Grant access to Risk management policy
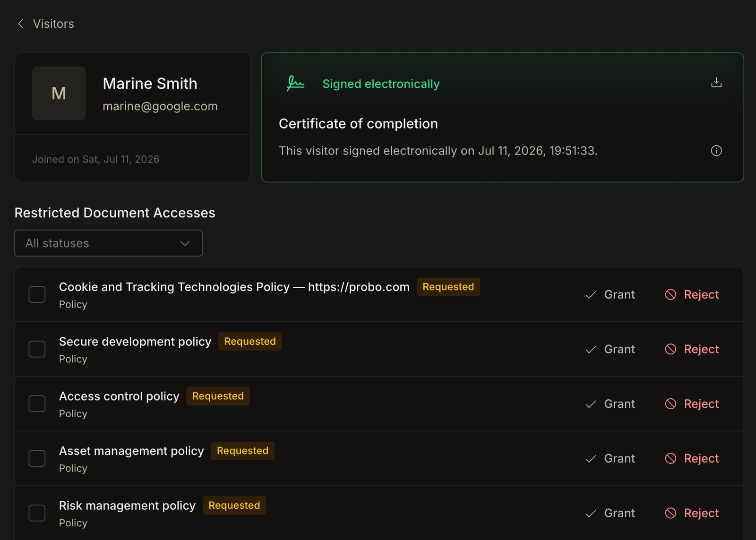The height and width of the screenshot is (540, 756). point(610,513)
